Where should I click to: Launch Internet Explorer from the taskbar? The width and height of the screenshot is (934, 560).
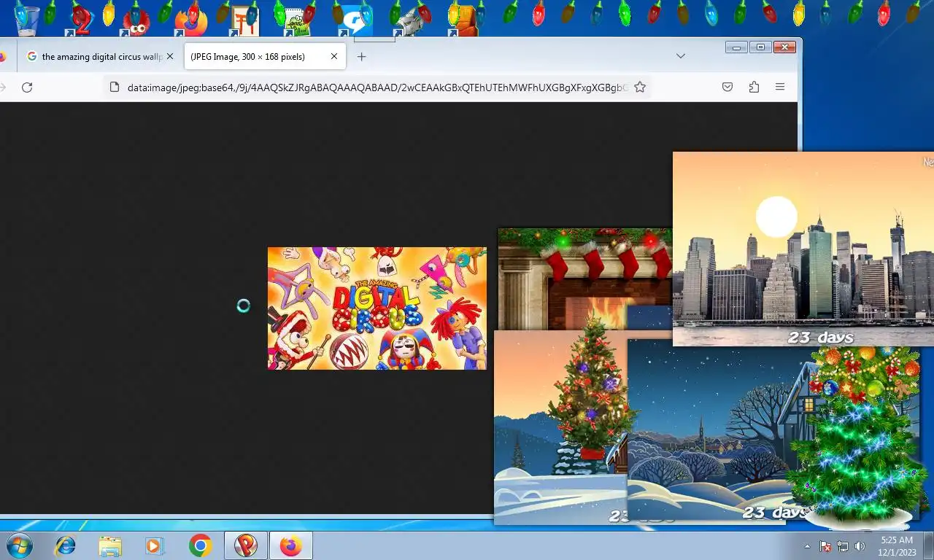tap(66, 545)
